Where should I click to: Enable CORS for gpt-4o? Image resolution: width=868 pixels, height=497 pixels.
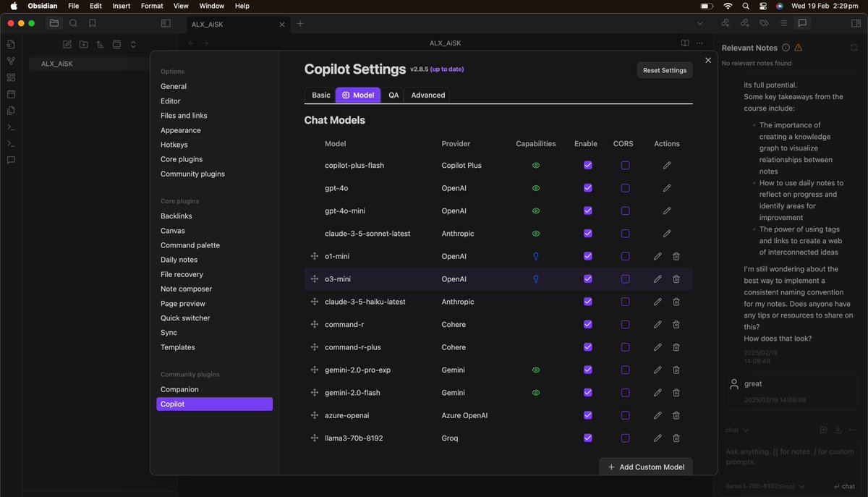click(625, 188)
